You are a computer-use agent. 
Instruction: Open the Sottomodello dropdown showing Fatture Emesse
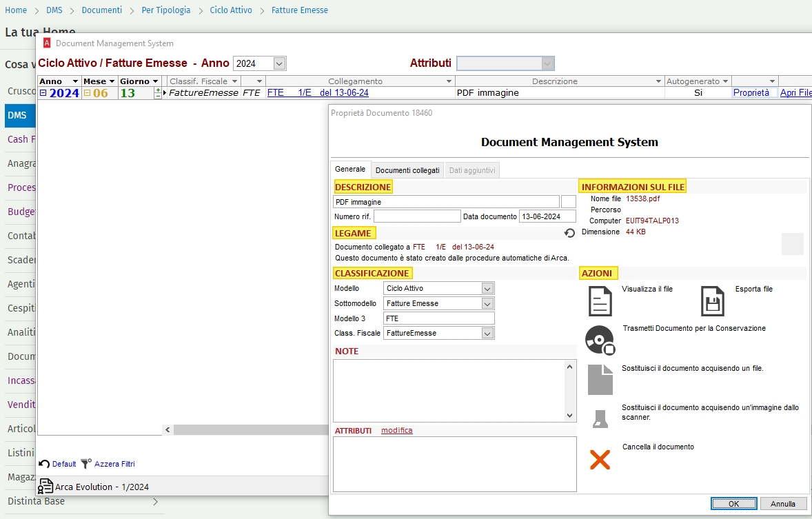pyautogui.click(x=487, y=303)
